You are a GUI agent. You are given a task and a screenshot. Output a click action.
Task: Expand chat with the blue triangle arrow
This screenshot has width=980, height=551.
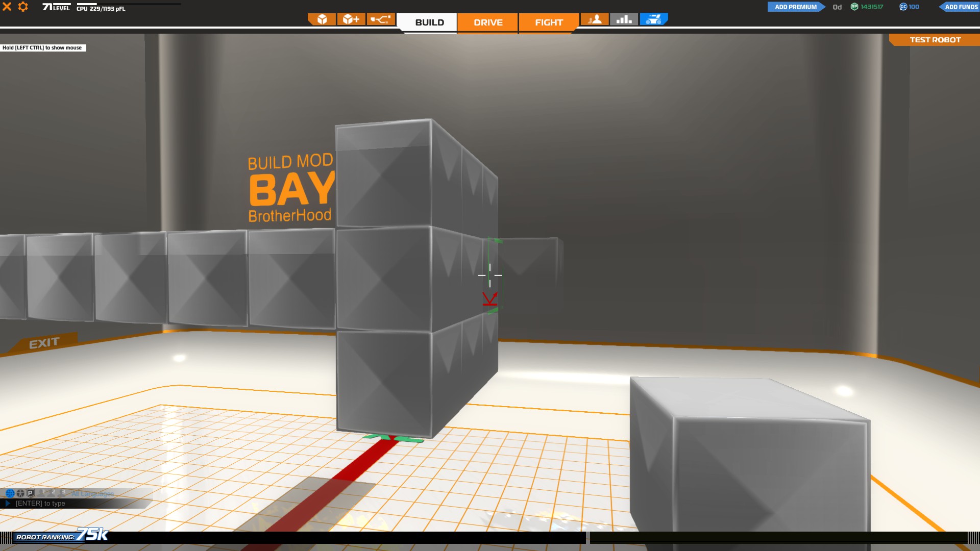pos(8,504)
